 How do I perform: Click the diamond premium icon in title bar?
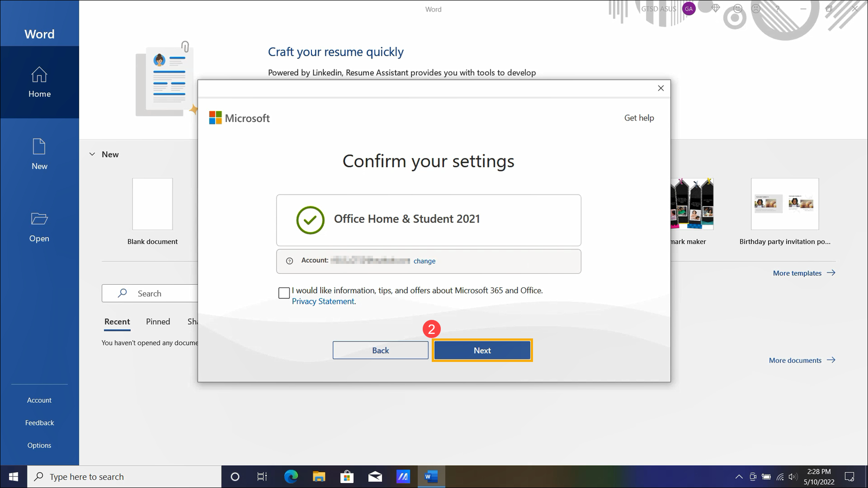[716, 9]
